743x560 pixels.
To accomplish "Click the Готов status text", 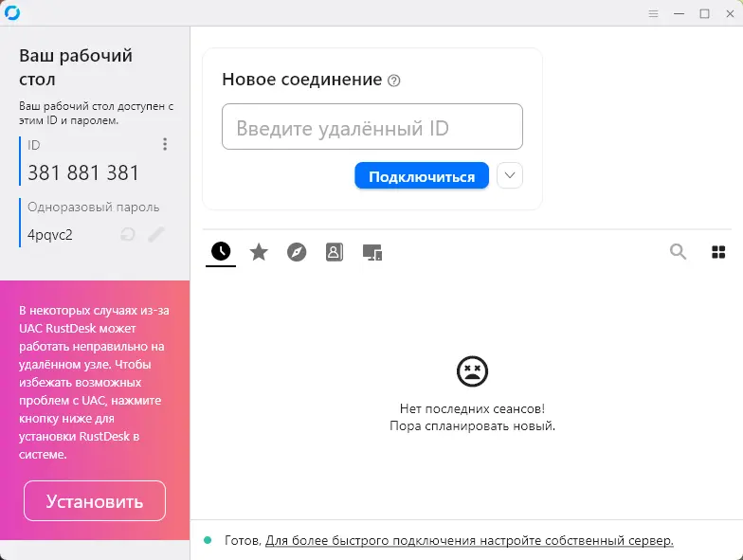I will coord(243,540).
